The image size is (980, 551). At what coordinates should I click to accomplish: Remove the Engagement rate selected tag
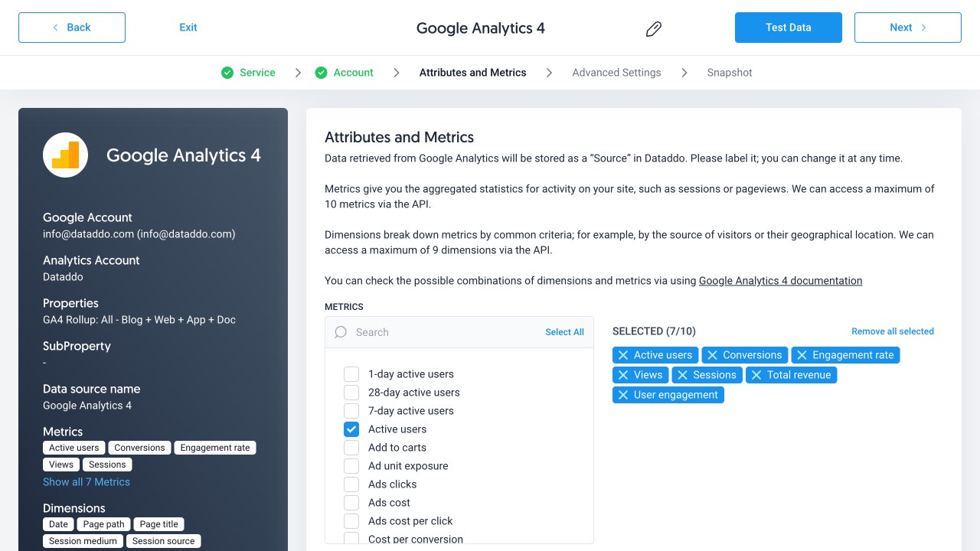point(802,355)
